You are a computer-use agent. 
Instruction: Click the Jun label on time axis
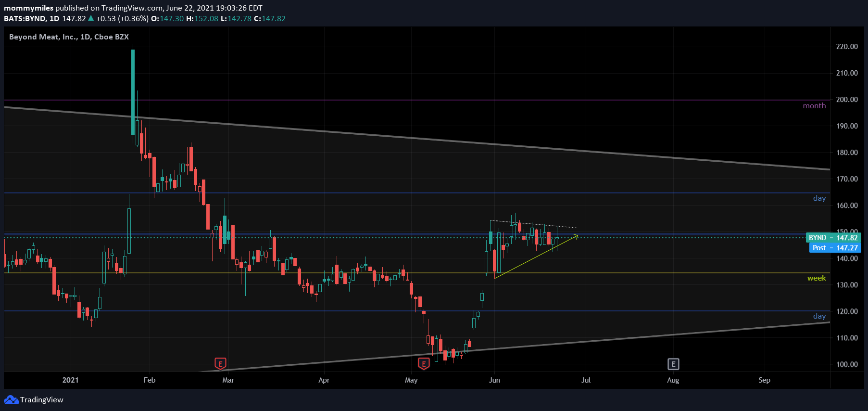tap(494, 380)
